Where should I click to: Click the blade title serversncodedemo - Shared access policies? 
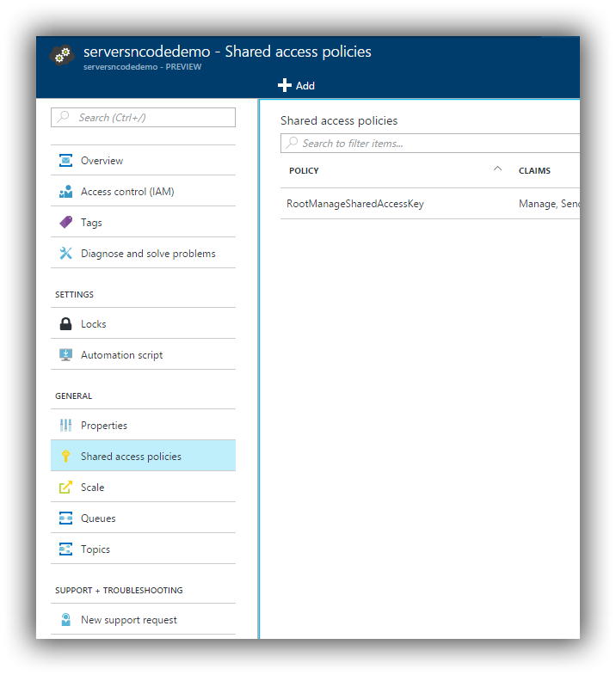point(227,52)
